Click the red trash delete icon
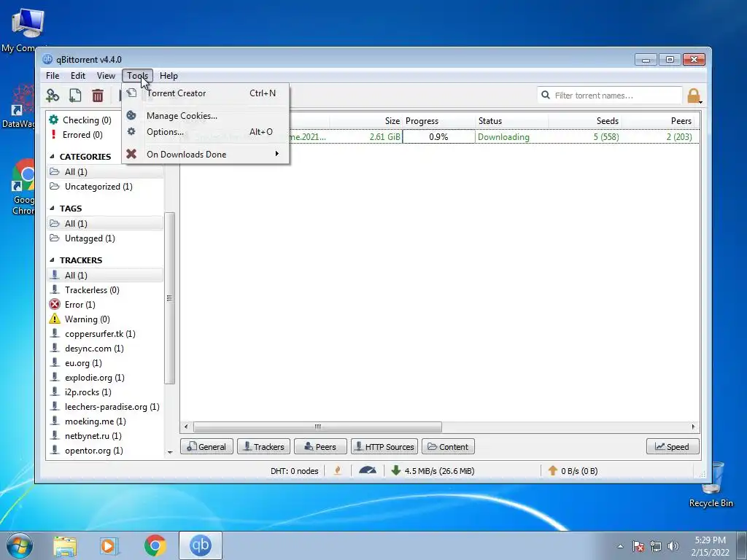747x560 pixels. coord(98,96)
